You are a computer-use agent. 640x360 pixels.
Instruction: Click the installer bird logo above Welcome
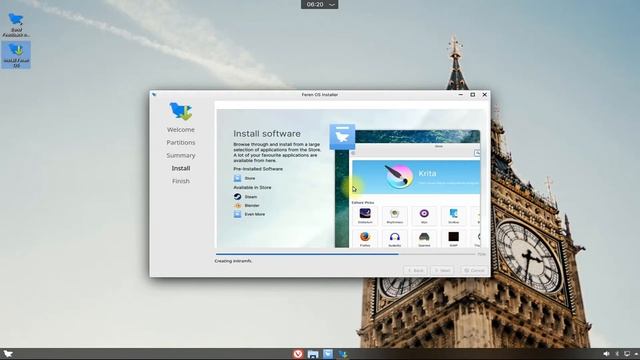click(x=181, y=111)
